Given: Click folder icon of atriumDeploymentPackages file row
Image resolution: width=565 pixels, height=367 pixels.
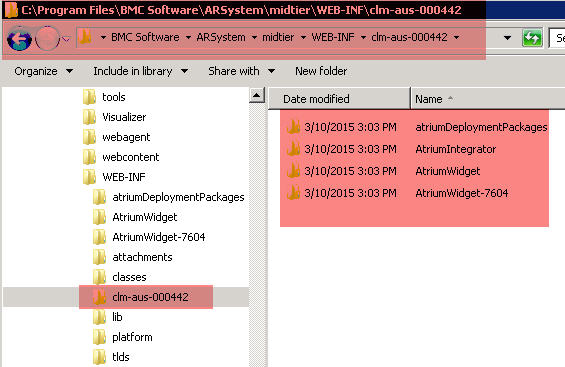Looking at the screenshot, I should 294,127.
